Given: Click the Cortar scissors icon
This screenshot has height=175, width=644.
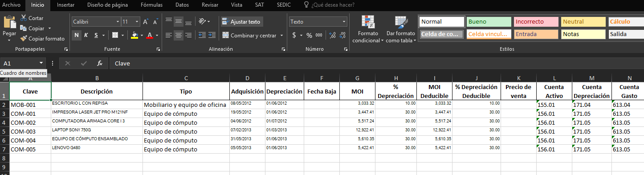Looking at the screenshot, I should 24,18.
